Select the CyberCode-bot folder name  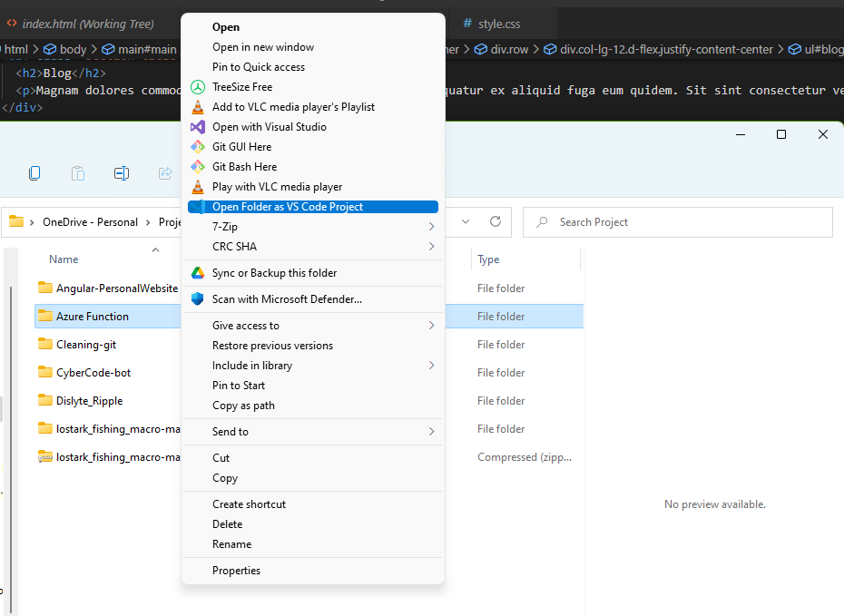coord(93,372)
